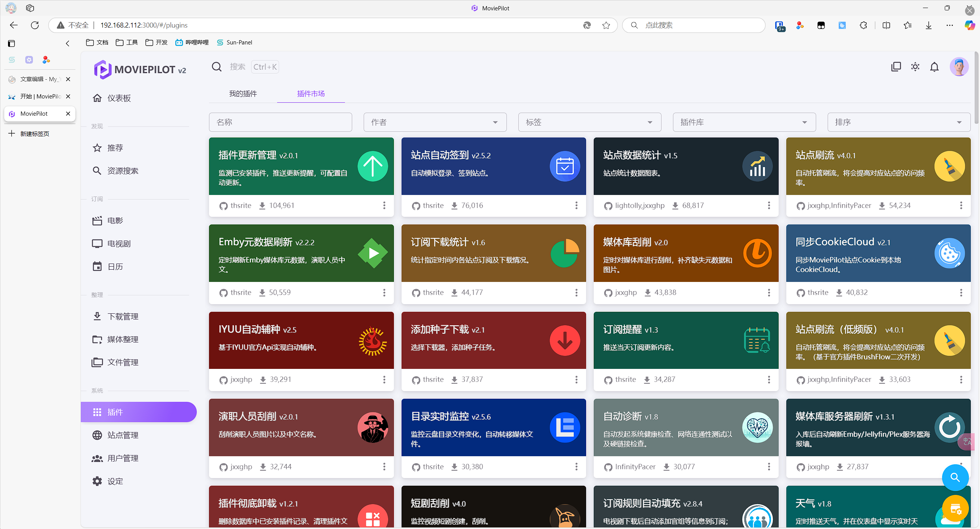Click the 演职人员刮削 spy avatar icon
Viewport: 980px width, 529px height.
tap(372, 427)
